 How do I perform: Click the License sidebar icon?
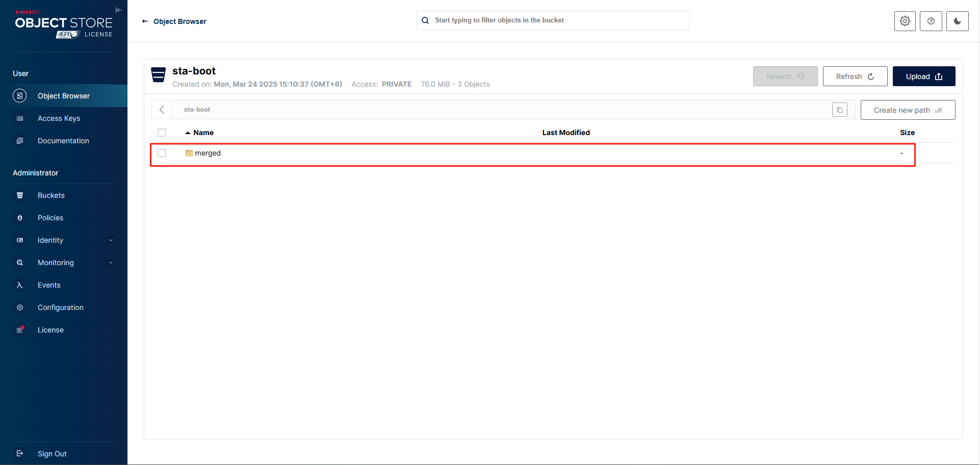(x=20, y=330)
